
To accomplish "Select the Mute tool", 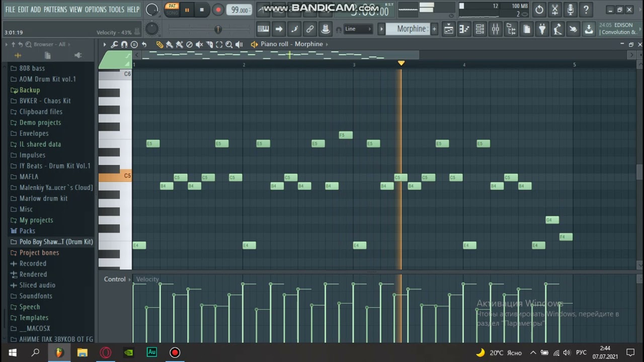I will tap(199, 44).
